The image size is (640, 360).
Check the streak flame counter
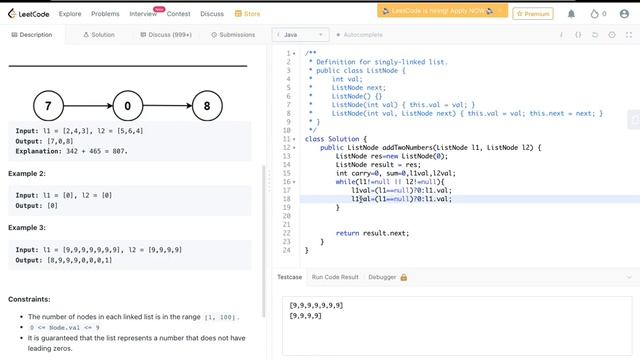coord(598,14)
